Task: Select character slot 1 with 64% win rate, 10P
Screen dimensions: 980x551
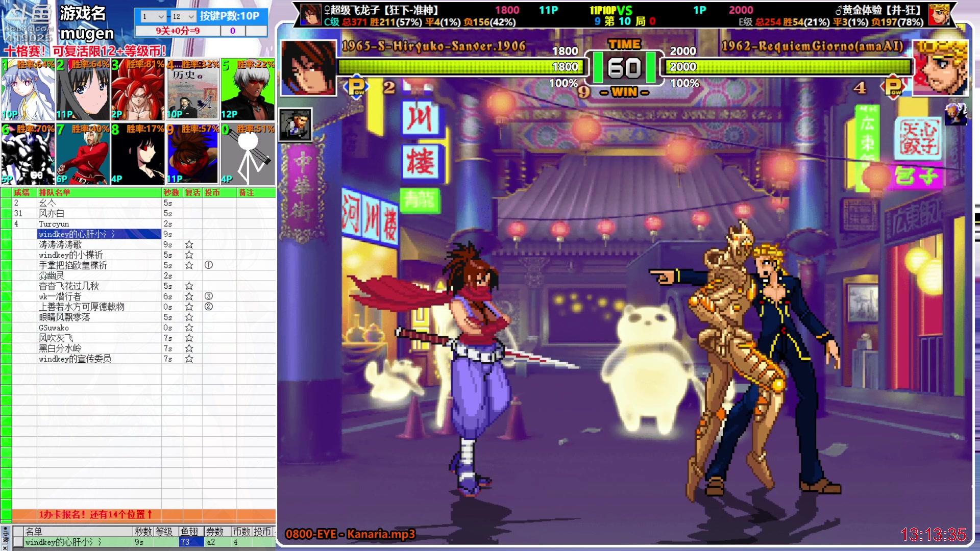Action: click(x=28, y=90)
